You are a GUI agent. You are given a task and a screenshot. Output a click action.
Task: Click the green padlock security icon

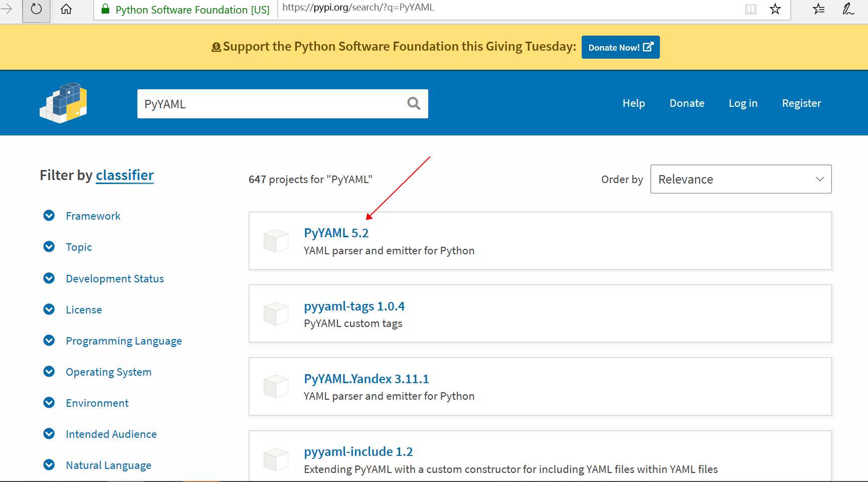(105, 9)
